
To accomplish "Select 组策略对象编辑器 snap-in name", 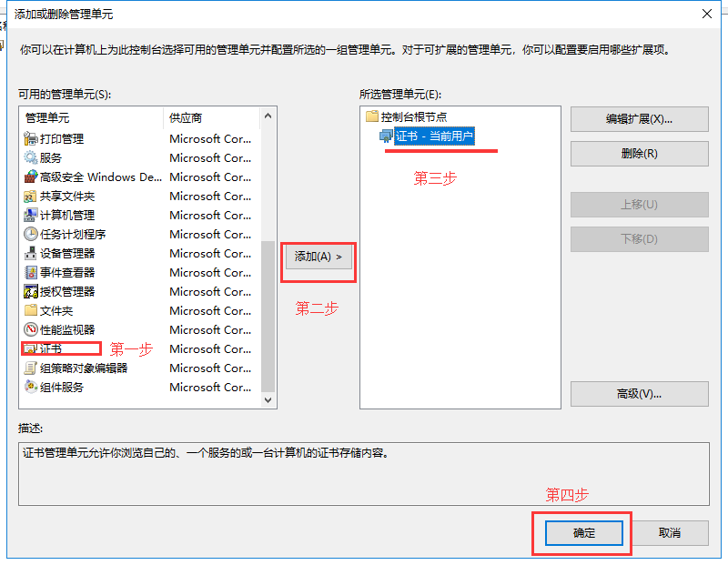I will click(x=84, y=368).
